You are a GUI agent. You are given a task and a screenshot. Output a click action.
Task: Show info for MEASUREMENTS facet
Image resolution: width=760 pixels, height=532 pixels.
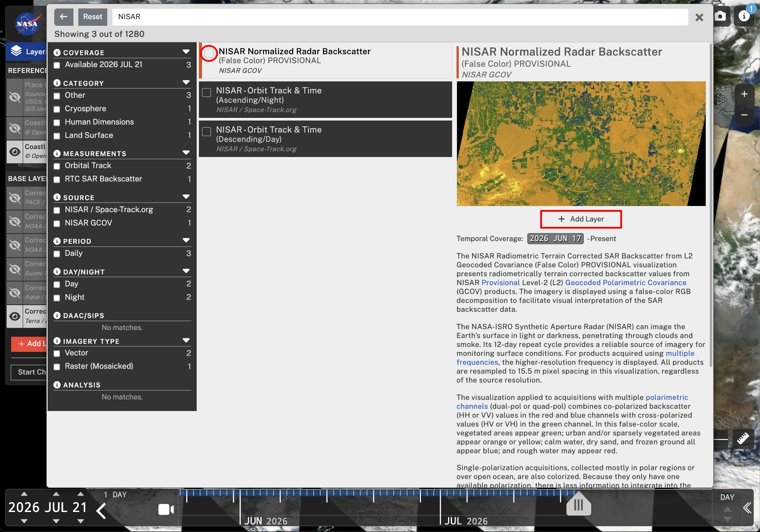point(57,153)
